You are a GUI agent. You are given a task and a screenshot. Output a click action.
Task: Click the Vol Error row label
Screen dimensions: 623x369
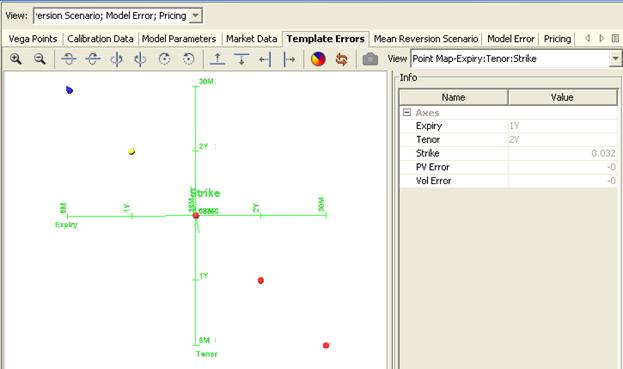click(x=433, y=181)
